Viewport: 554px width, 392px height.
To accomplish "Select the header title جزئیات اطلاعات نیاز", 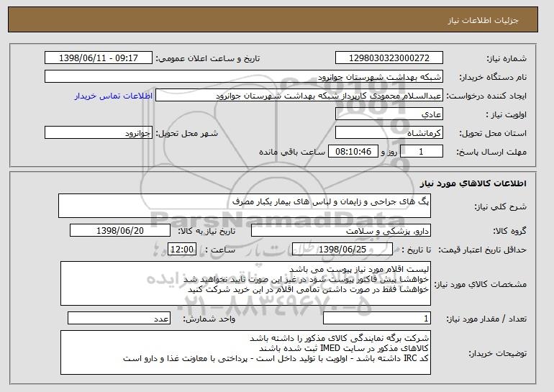I will 483,20.
